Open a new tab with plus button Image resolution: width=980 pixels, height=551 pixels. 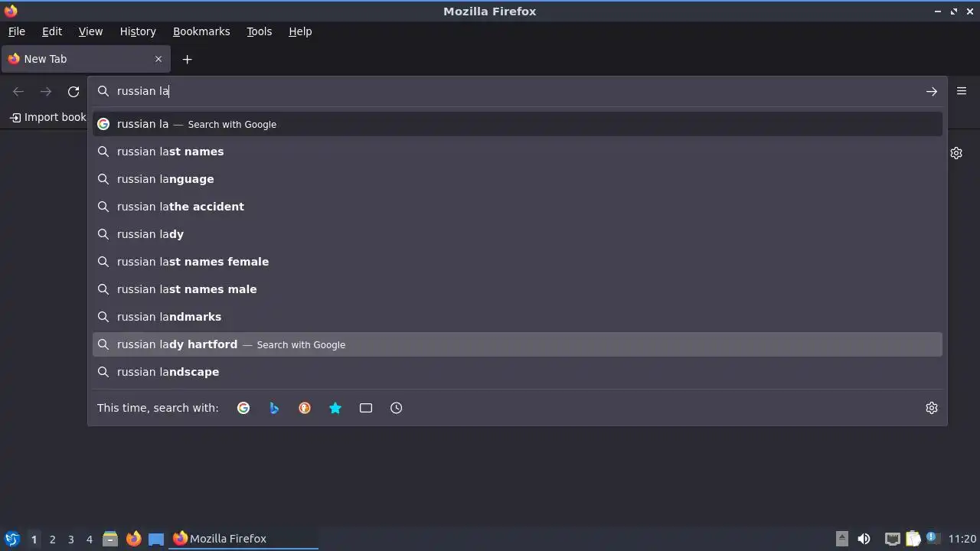coord(187,59)
